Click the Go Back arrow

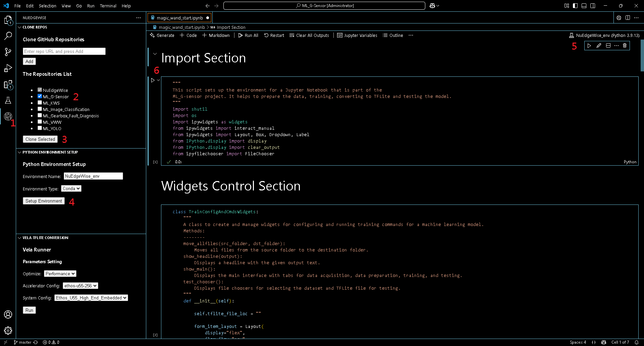(208, 6)
